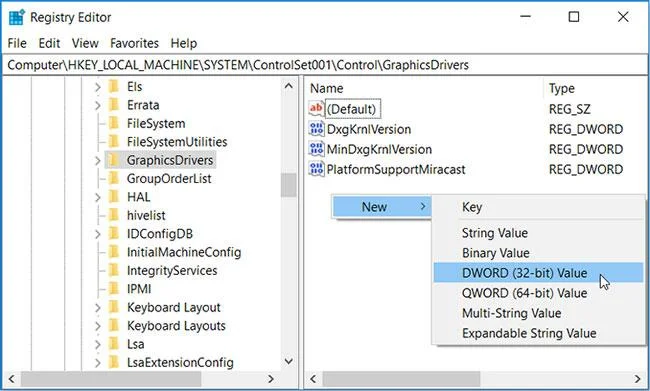Click the Els folder icon
The image size is (650, 391).
(x=114, y=87)
